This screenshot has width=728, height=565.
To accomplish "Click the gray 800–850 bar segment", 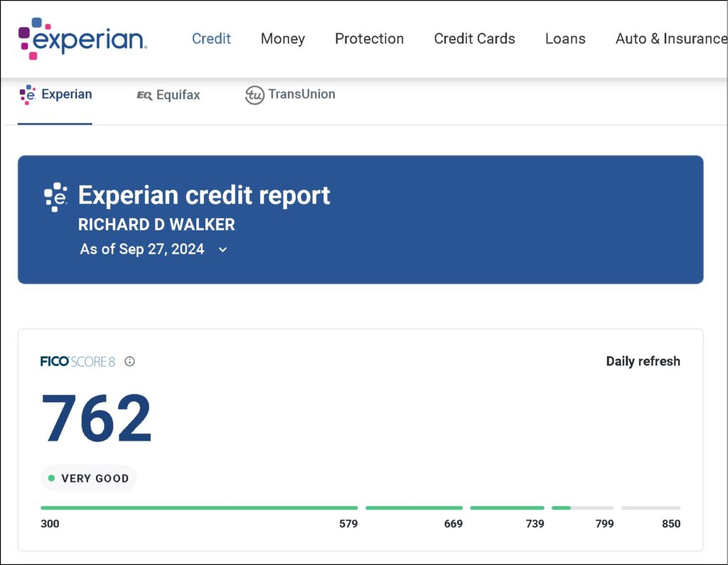I will pyautogui.click(x=651, y=508).
